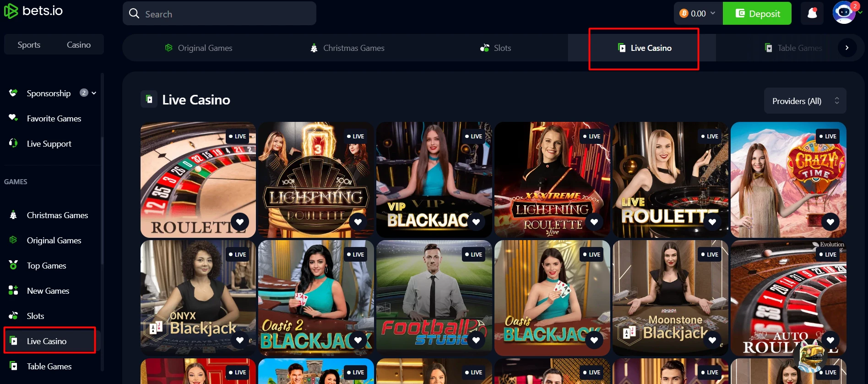
Task: Favorite Oasis Blackjack via heart icon
Action: click(x=594, y=340)
